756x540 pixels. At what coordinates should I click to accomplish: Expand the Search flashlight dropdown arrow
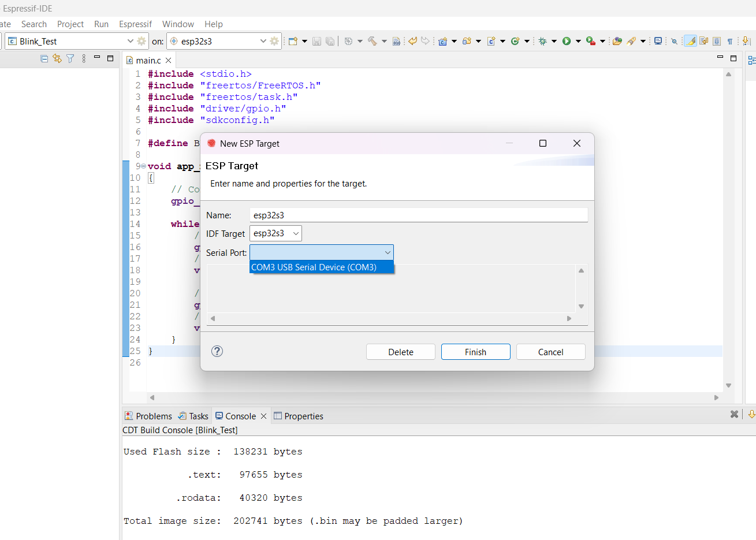[x=643, y=41]
